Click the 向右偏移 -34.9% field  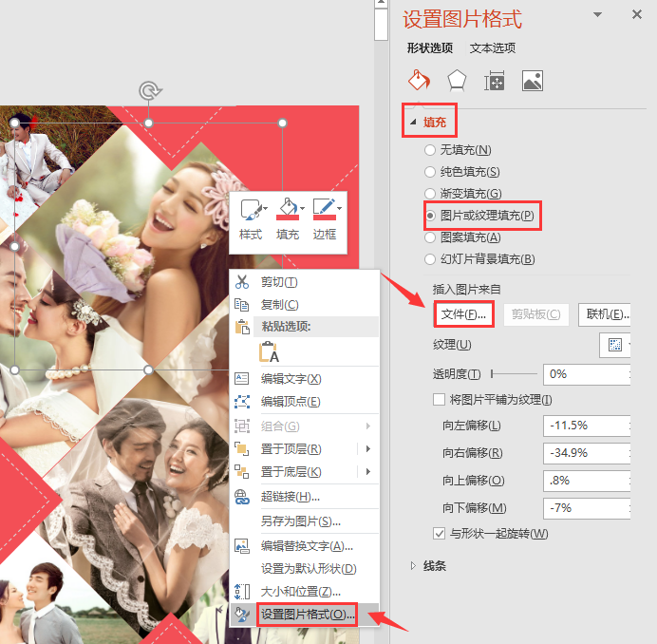587,453
